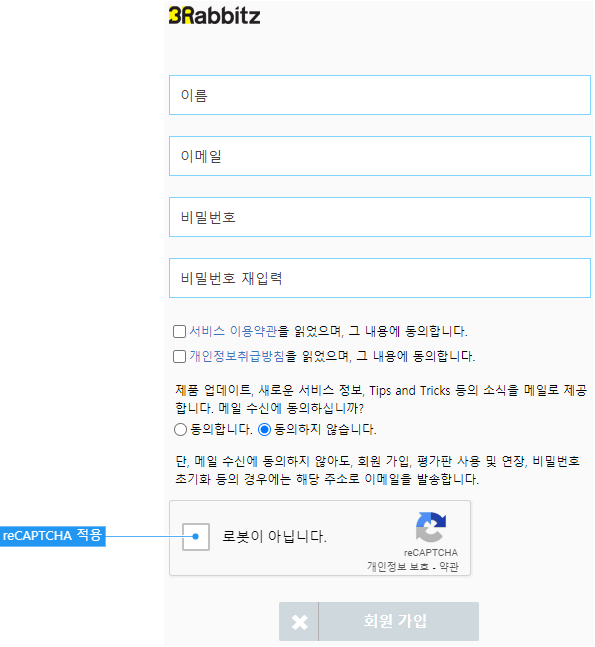Tick the 개인정보취급방침 agreement checkbox
This screenshot has width=595, height=647.
click(x=179, y=357)
